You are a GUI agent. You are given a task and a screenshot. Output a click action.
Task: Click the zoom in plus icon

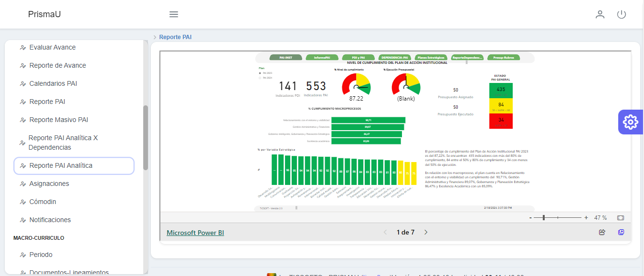pyautogui.click(x=586, y=218)
